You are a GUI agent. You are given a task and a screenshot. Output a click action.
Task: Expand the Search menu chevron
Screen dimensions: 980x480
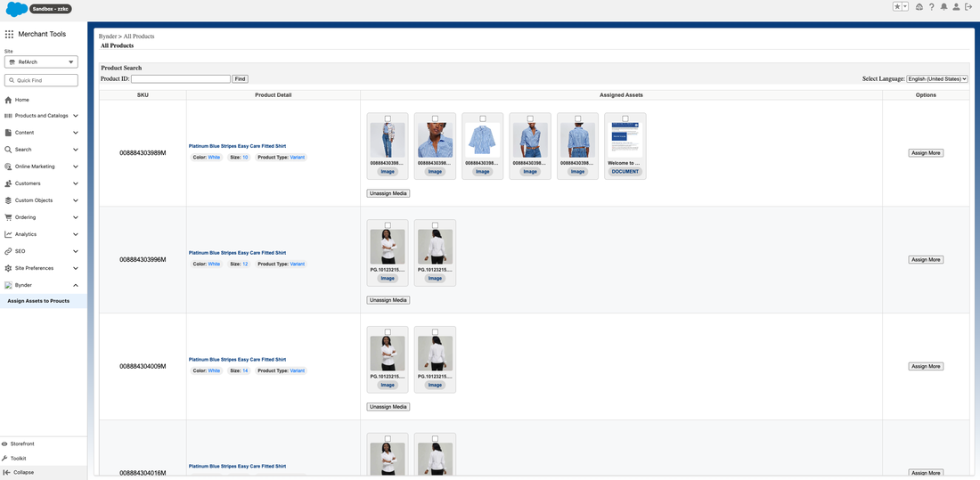pos(76,150)
